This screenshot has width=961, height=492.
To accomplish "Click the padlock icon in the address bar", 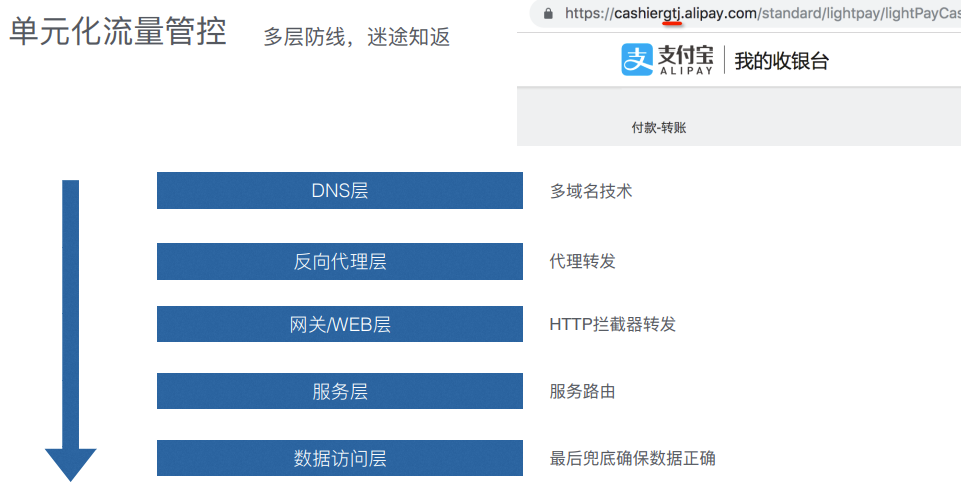I will coord(548,14).
